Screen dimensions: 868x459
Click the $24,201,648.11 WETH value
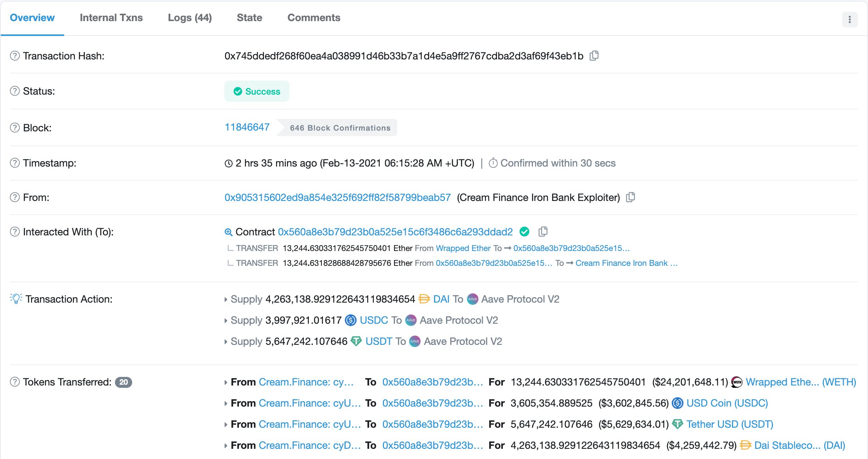tap(690, 382)
